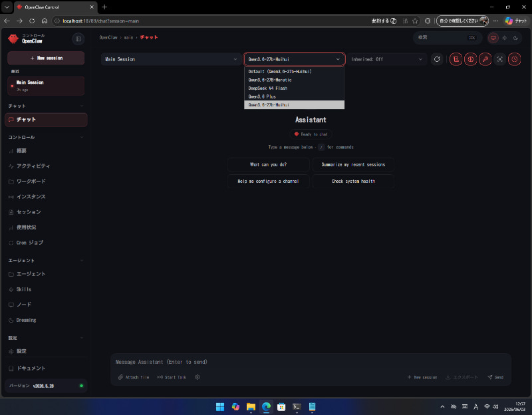Viewport: 532px width, 415px height.
Task: Toggle the brain thinking icon in toolbar
Action: [x=470, y=59]
